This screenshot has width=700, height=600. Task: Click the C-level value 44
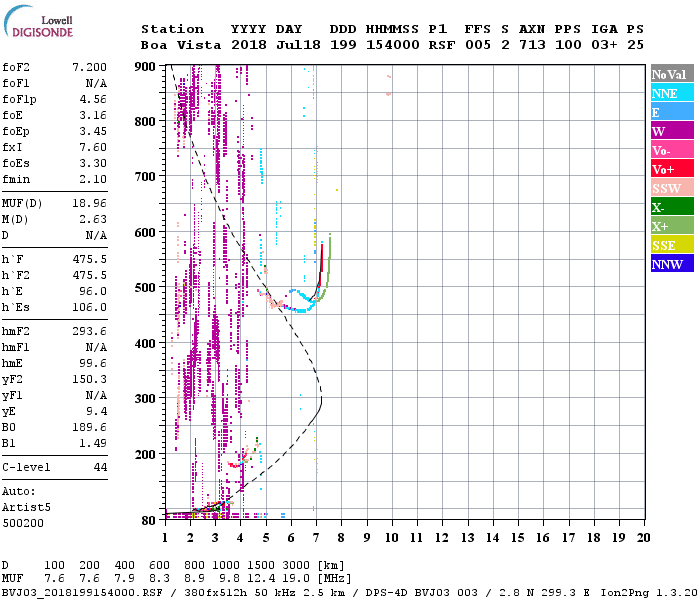coord(100,467)
